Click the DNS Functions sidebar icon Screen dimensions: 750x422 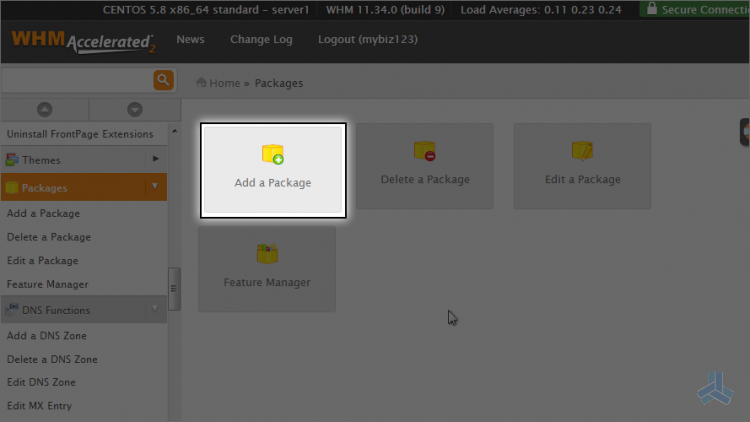[12, 310]
